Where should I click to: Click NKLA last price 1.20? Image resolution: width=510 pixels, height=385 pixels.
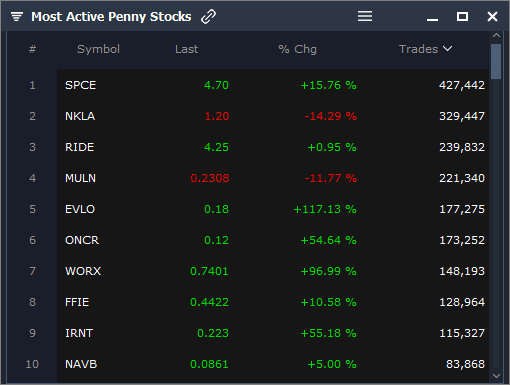click(217, 116)
